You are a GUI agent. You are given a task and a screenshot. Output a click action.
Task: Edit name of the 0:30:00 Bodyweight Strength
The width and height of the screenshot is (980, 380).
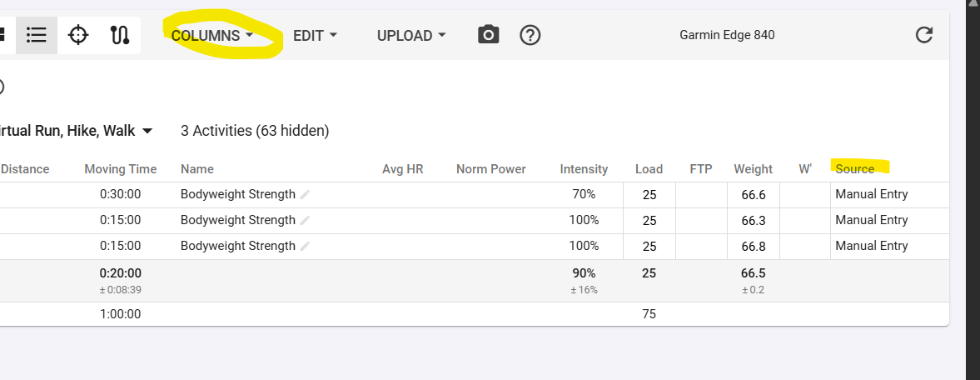305,195
